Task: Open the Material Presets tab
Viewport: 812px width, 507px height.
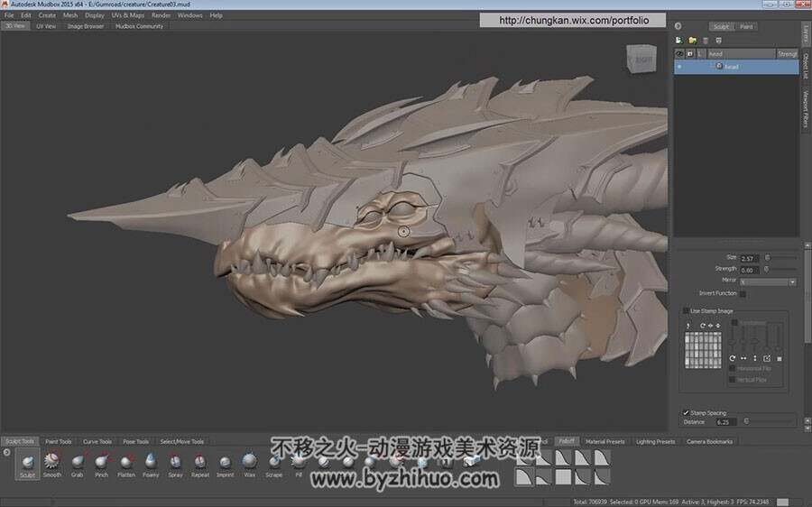Action: [604, 442]
